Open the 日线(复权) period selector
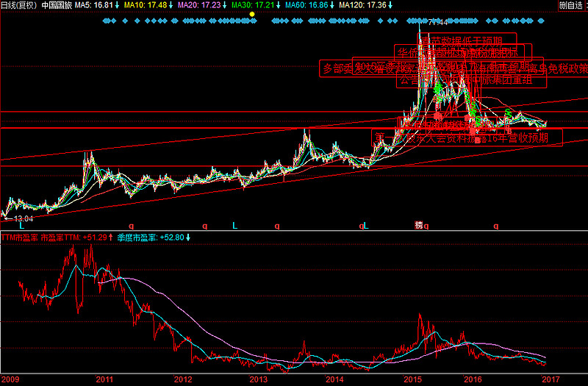The width and height of the screenshot is (588, 386). [20, 5]
